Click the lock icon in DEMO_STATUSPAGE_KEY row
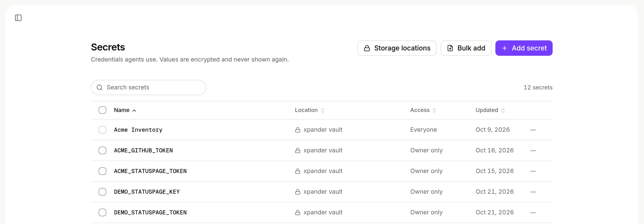This screenshot has width=644, height=224. tap(297, 192)
